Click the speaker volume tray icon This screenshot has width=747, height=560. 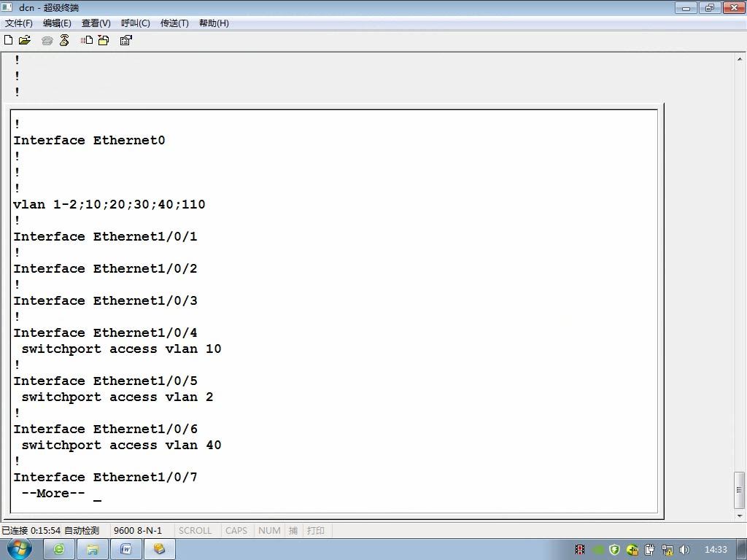(684, 550)
